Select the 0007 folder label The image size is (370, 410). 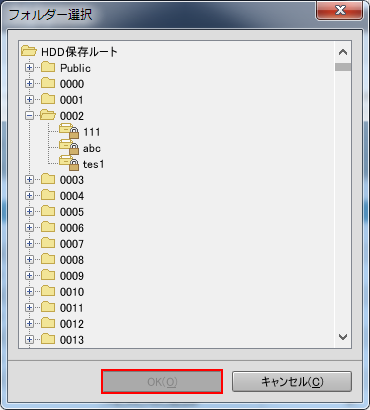point(72,244)
